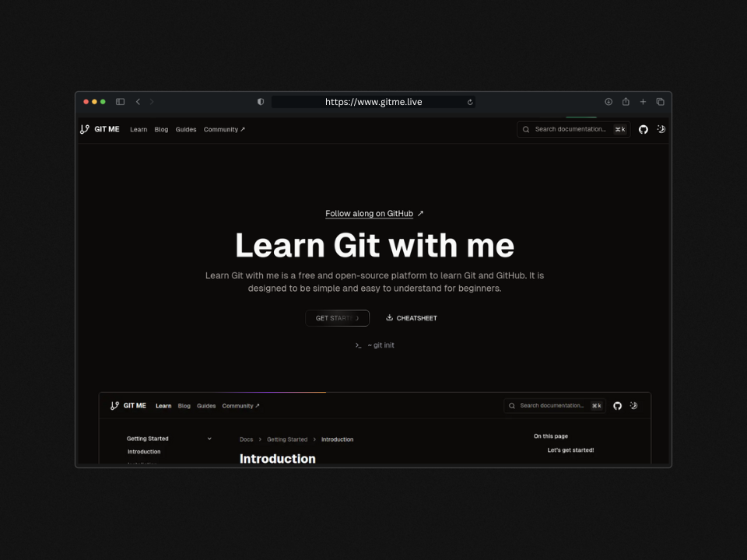This screenshot has width=747, height=560.
Task: Open Community in the embedded preview
Action: [240, 406]
